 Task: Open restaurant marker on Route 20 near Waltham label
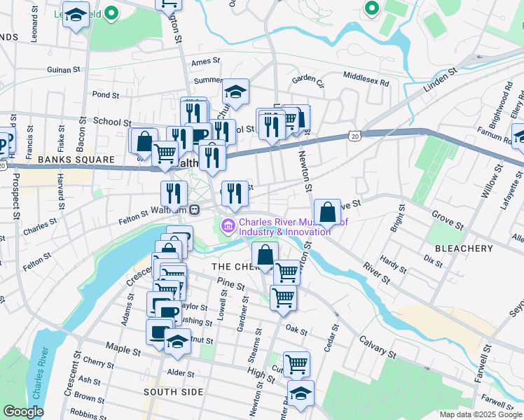click(212, 160)
